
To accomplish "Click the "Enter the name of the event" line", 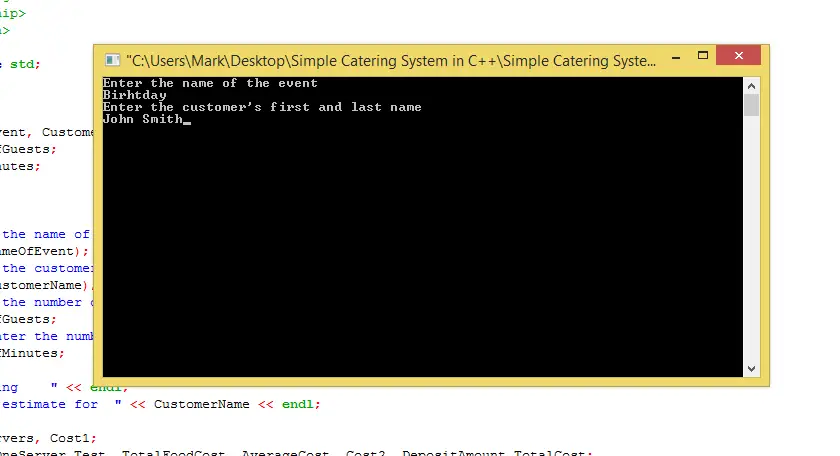I will coord(210,83).
